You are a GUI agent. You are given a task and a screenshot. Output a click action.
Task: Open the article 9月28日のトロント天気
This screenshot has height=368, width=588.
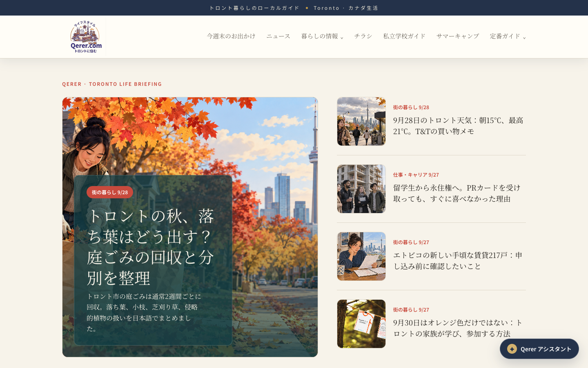[458, 126]
